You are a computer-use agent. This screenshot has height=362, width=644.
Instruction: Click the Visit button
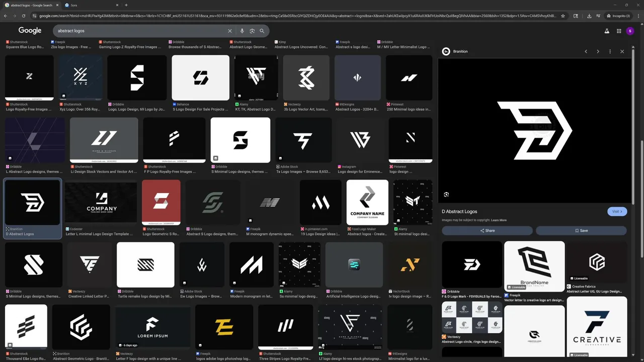[617, 212]
